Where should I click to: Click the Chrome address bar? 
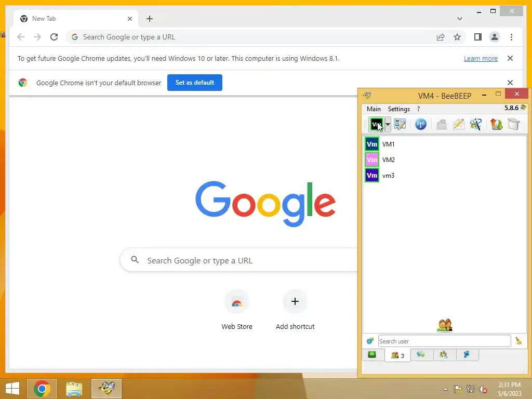coord(251,37)
